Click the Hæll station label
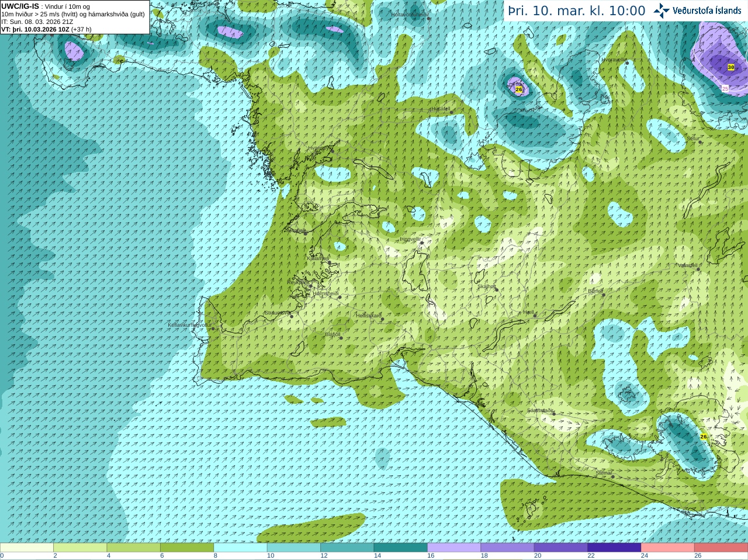This screenshot has width=748, height=560. tap(529, 312)
